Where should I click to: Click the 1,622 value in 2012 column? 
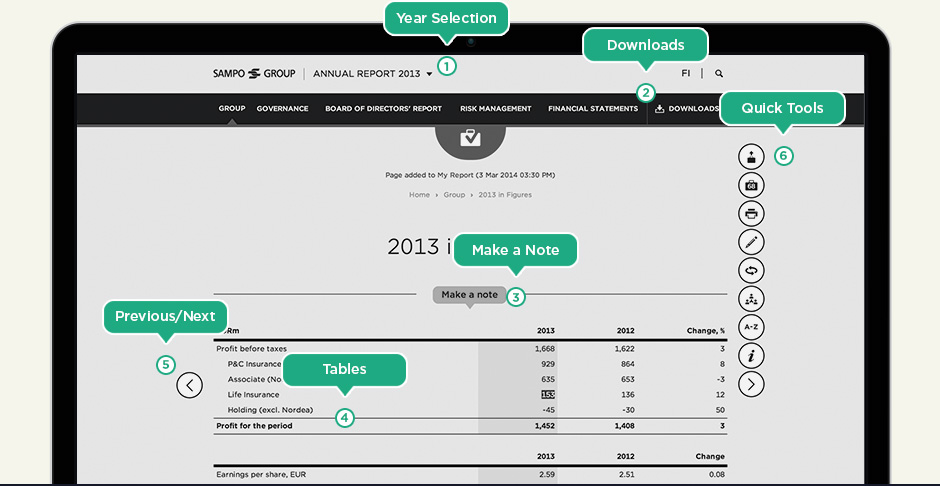tap(624, 349)
